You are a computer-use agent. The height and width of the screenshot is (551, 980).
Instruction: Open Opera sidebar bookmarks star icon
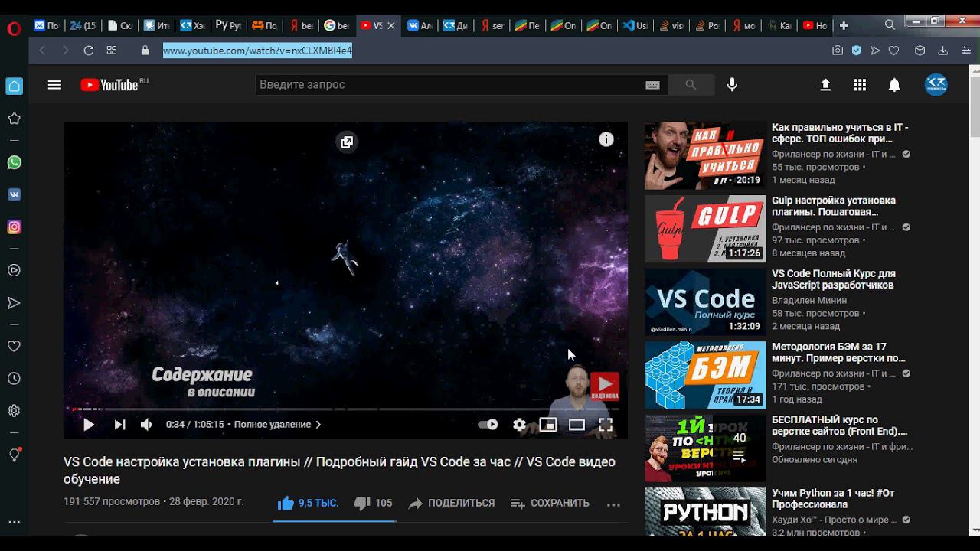pyautogui.click(x=14, y=119)
